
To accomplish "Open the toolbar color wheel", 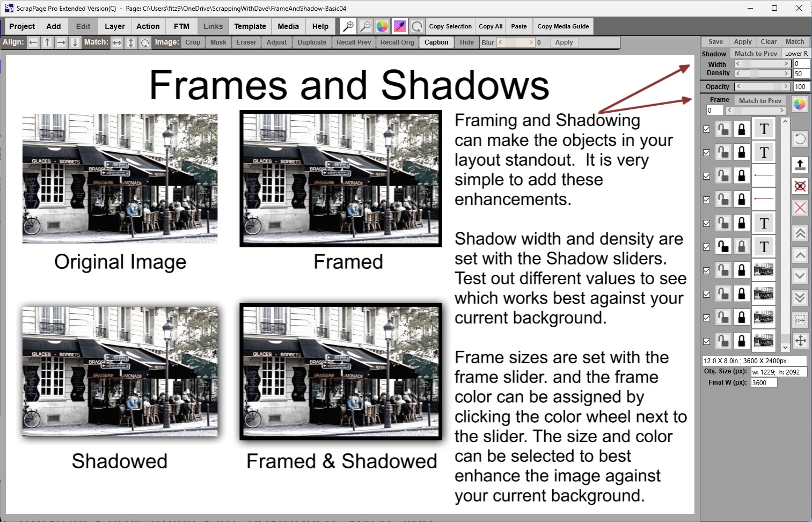I will click(382, 26).
